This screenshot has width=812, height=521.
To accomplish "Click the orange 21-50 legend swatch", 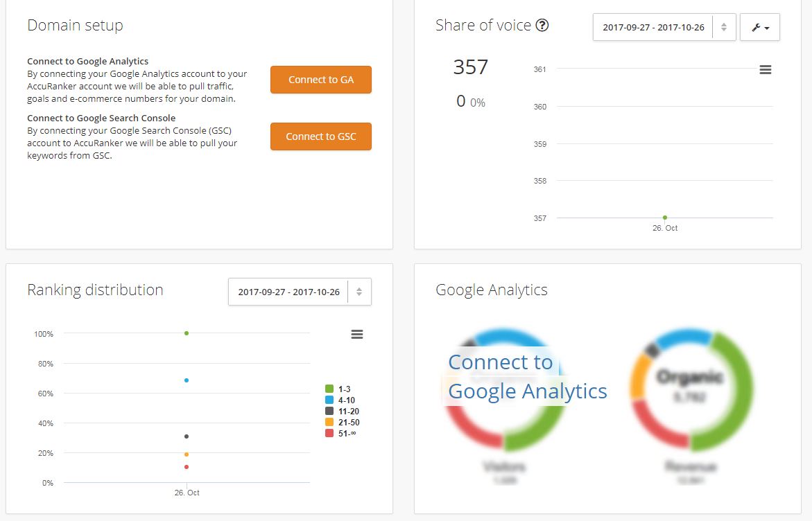I will pos(329,422).
